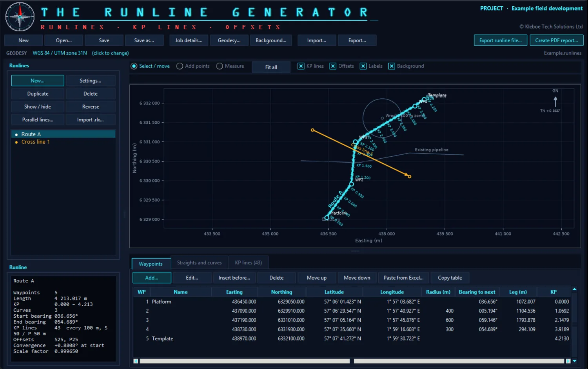
Task: Click the Reverse runline button
Action: 91,107
